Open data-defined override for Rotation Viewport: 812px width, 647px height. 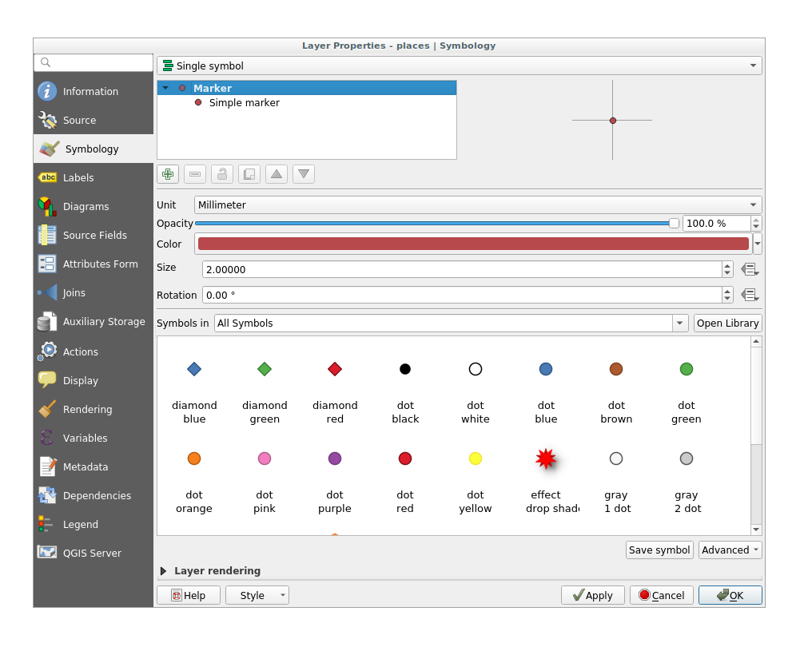749,295
